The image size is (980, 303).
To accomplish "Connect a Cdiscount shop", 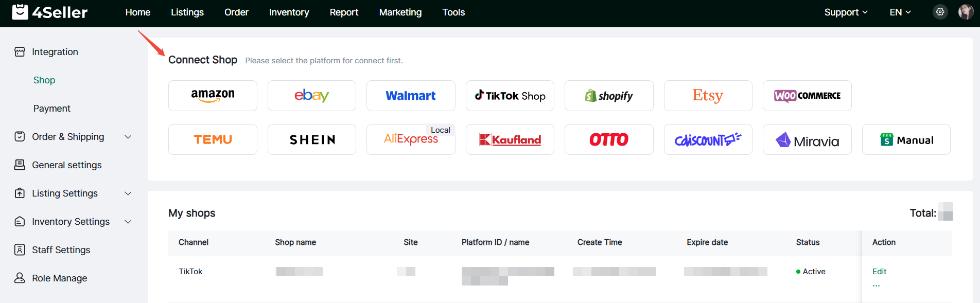I will pyautogui.click(x=708, y=139).
